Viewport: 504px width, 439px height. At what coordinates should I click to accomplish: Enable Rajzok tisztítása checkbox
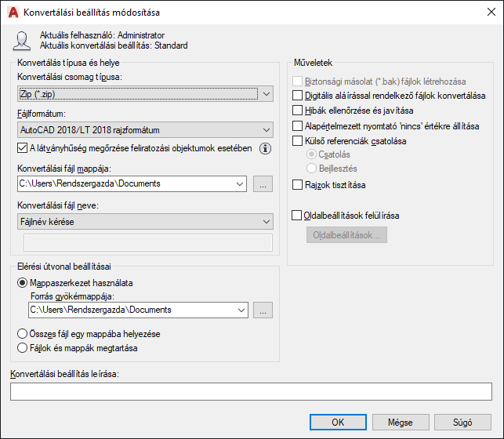[x=297, y=185]
